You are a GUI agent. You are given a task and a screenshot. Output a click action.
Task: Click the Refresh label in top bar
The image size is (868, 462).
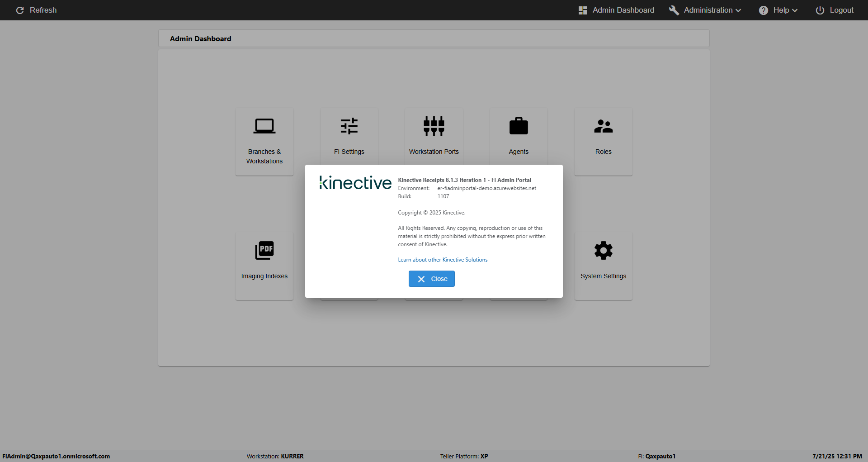pyautogui.click(x=43, y=10)
